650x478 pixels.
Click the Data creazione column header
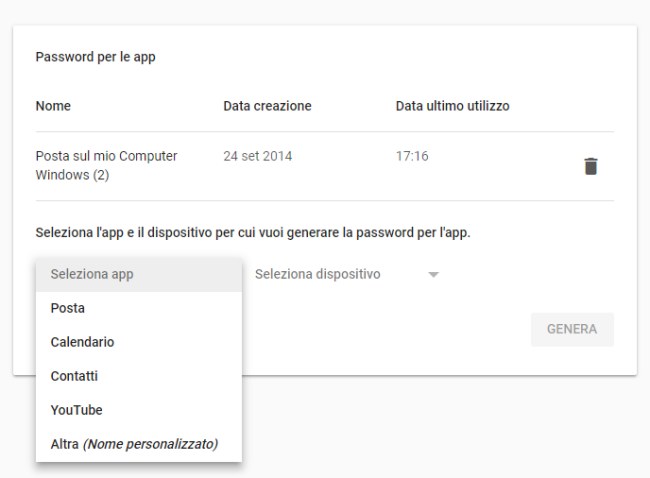[267, 106]
